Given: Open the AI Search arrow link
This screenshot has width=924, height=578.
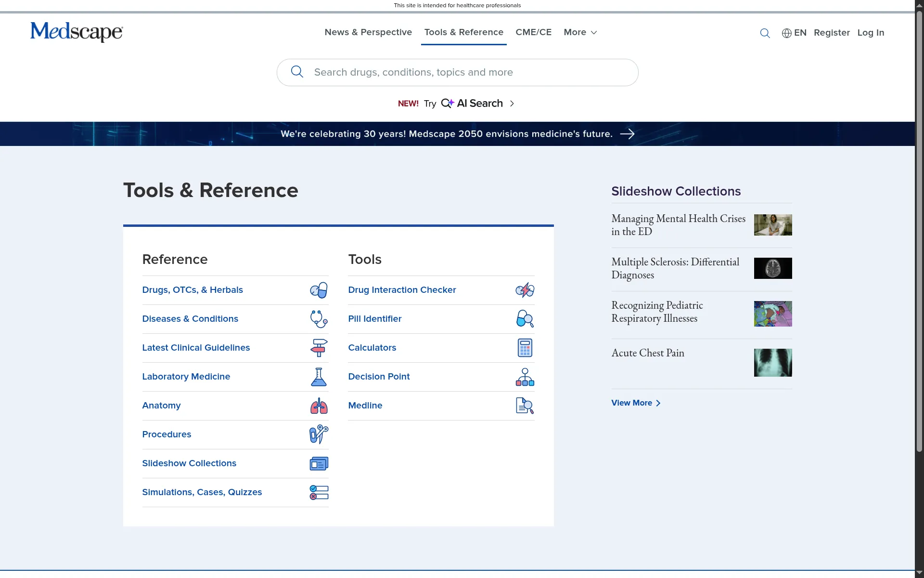Looking at the screenshot, I should tap(512, 103).
